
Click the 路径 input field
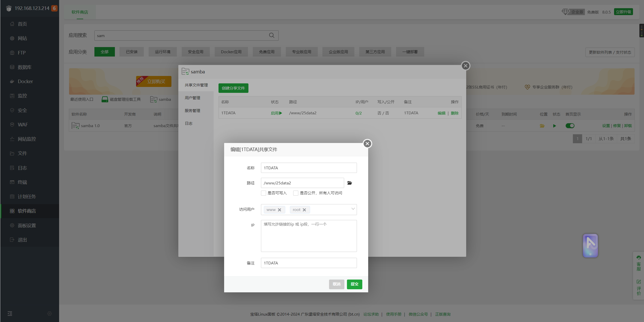point(302,183)
